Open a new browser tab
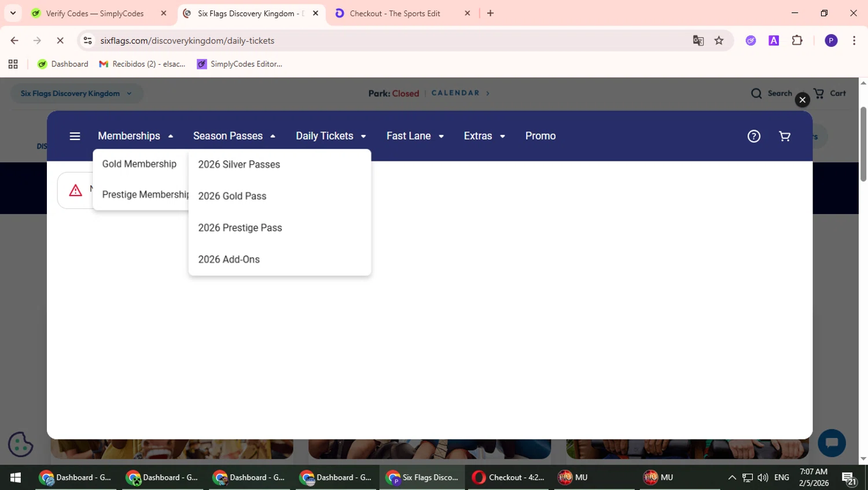The height and width of the screenshot is (490, 868). coord(490,13)
